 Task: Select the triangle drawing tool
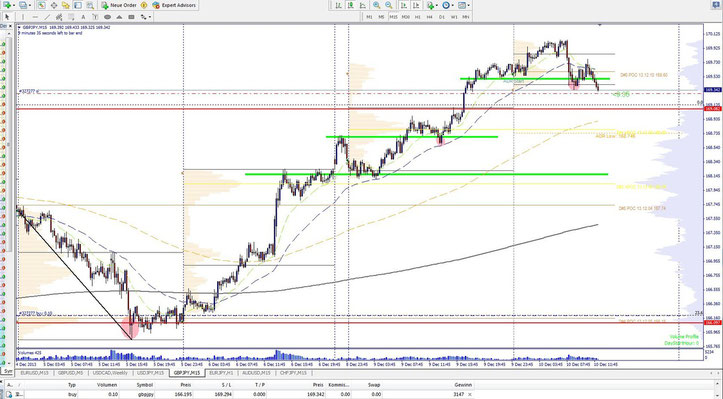pyautogui.click(x=119, y=17)
